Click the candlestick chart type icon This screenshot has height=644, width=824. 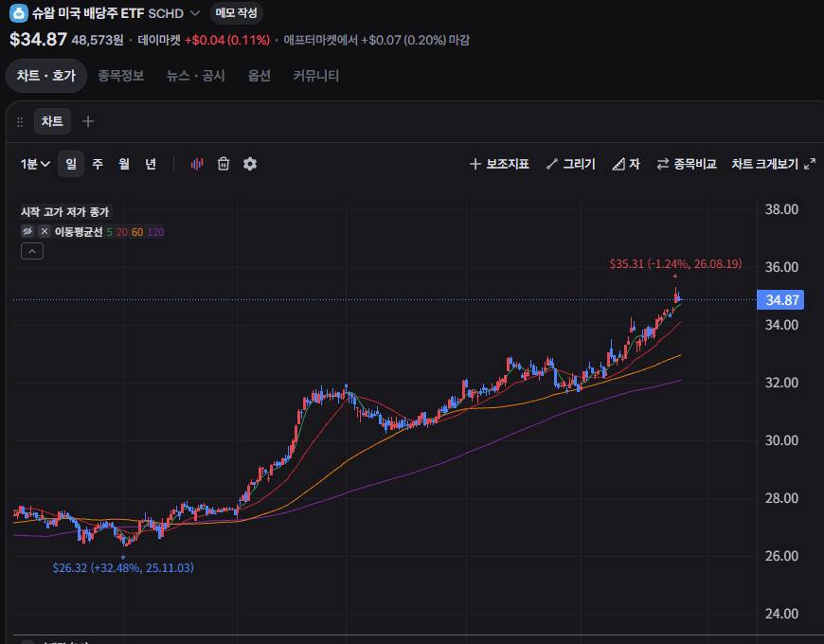point(197,164)
